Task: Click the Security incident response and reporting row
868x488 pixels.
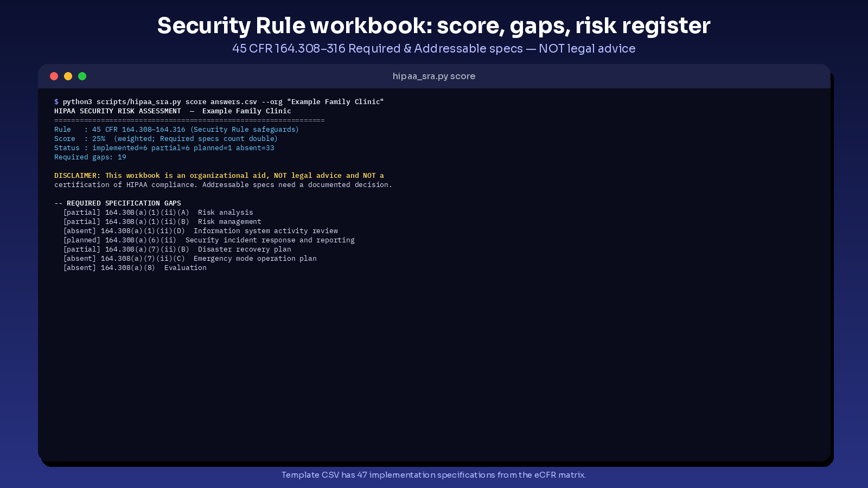Action: pyautogui.click(x=209, y=240)
